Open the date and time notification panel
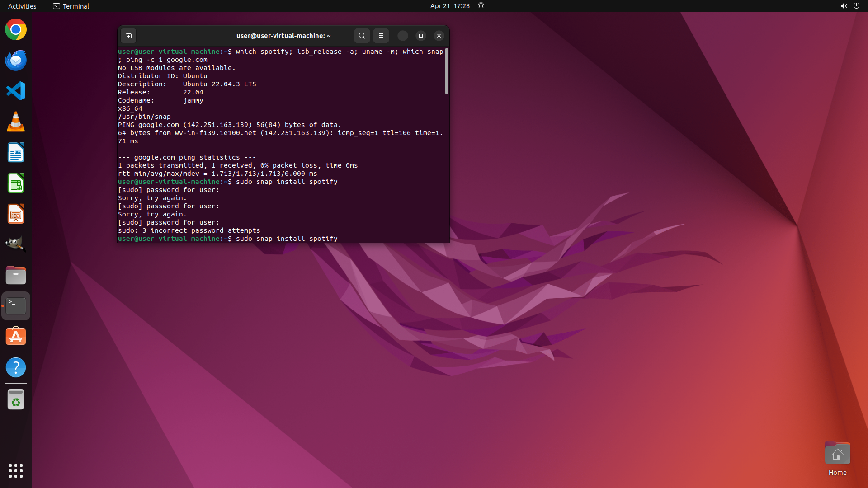Viewport: 868px width, 488px height. point(450,6)
